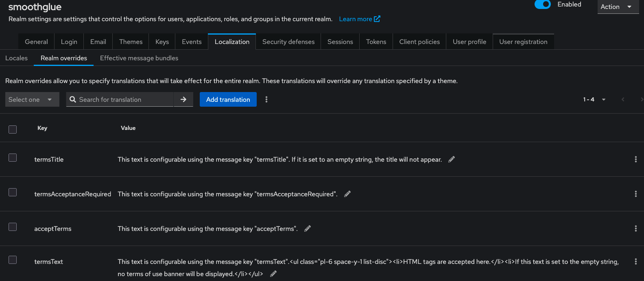Open the User profile tab
Viewport: 644px width, 281px height.
click(469, 42)
